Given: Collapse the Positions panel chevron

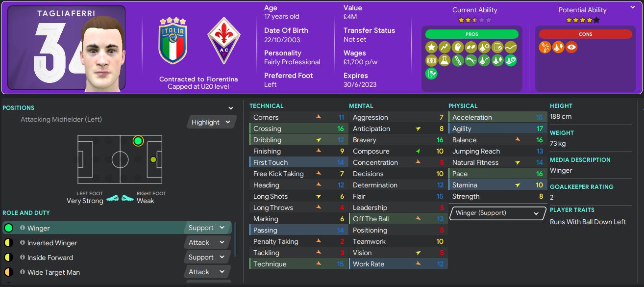Looking at the screenshot, I should 231,108.
